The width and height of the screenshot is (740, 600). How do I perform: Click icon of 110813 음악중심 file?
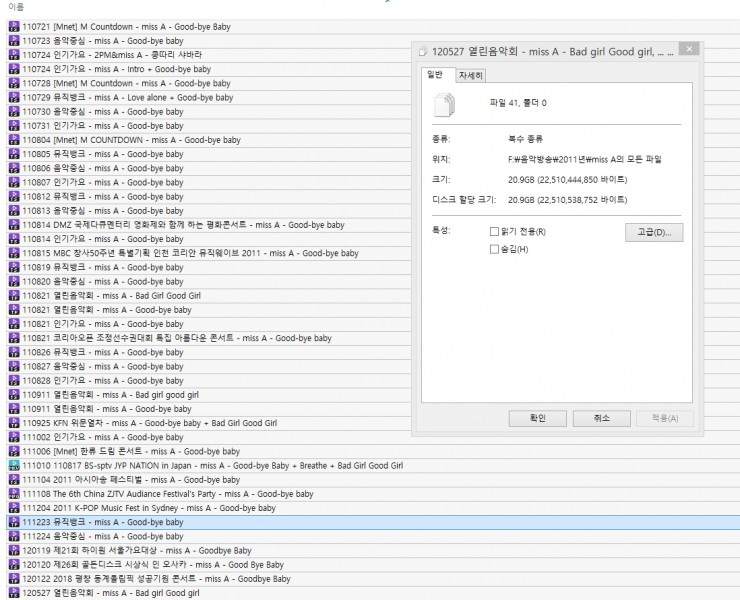pyautogui.click(x=14, y=211)
